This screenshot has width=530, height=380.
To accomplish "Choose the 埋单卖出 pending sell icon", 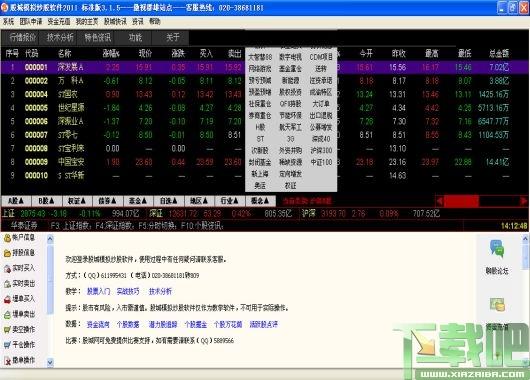I will point(7,315).
